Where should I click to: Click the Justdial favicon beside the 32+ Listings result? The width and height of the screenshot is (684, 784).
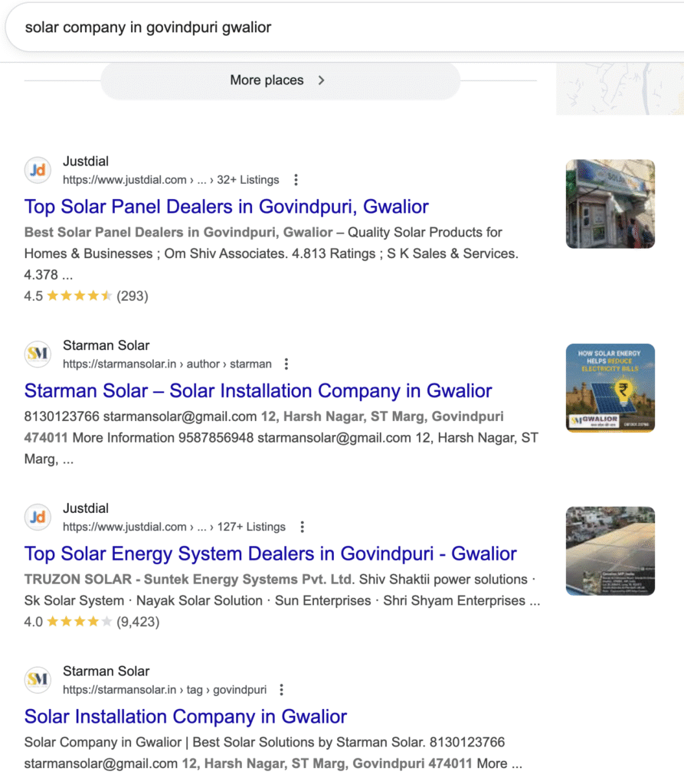click(x=38, y=170)
